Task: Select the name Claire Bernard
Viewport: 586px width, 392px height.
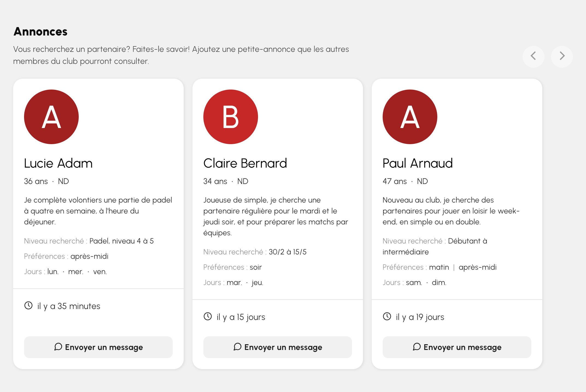Action: pos(245,163)
